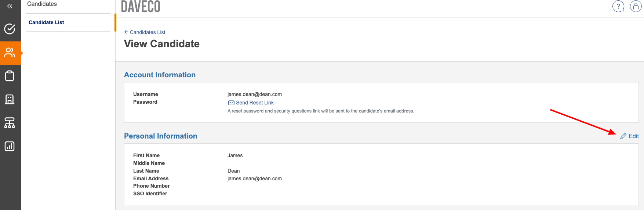Open the clipboard icon section
The image size is (644, 210).
(x=10, y=76)
